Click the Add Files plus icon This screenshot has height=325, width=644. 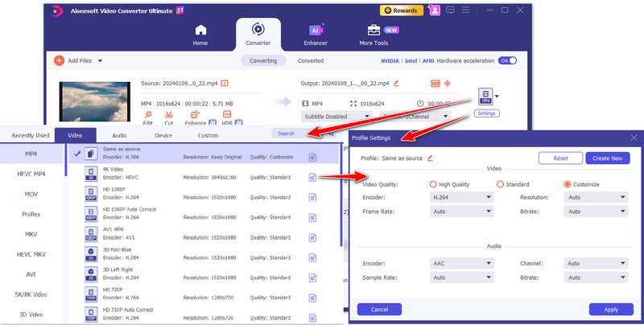click(59, 60)
